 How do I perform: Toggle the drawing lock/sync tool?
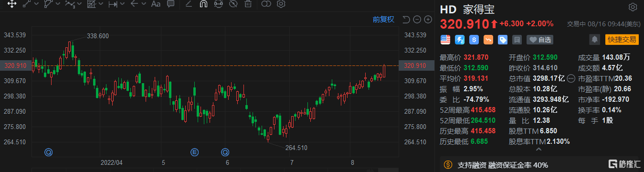pyautogui.click(x=219, y=4)
